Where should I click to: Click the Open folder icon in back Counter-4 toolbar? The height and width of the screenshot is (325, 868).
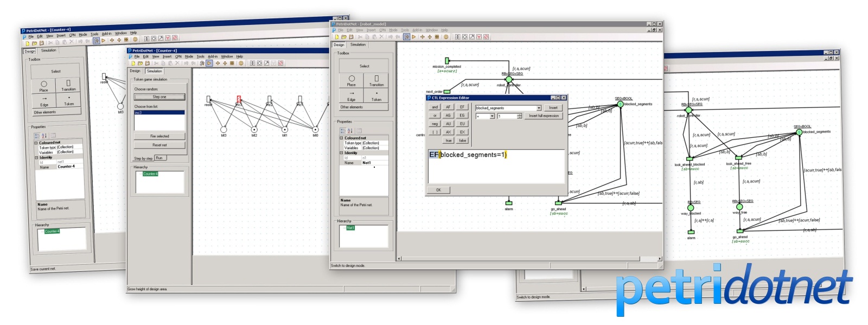[x=34, y=43]
